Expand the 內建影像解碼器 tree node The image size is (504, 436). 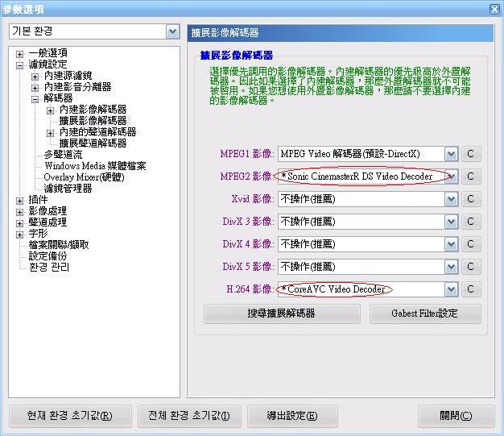click(x=50, y=110)
